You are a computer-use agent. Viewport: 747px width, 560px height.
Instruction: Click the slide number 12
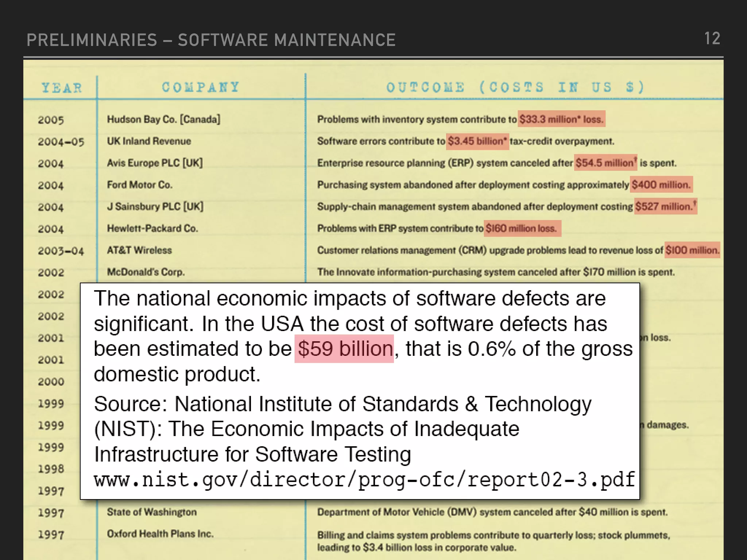coord(712,39)
